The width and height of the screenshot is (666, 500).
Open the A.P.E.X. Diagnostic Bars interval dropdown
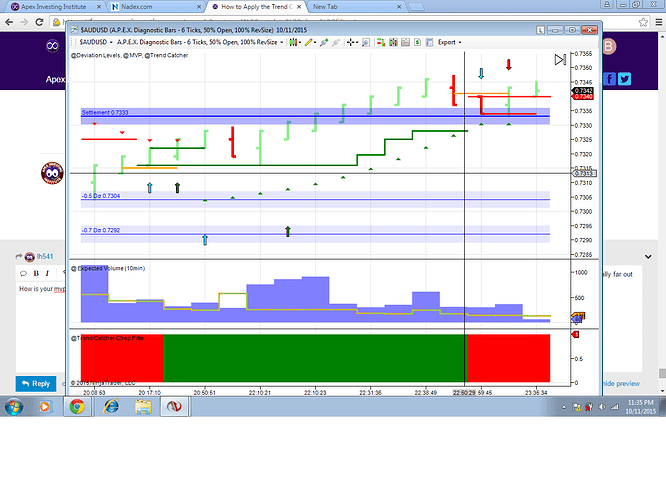200,42
